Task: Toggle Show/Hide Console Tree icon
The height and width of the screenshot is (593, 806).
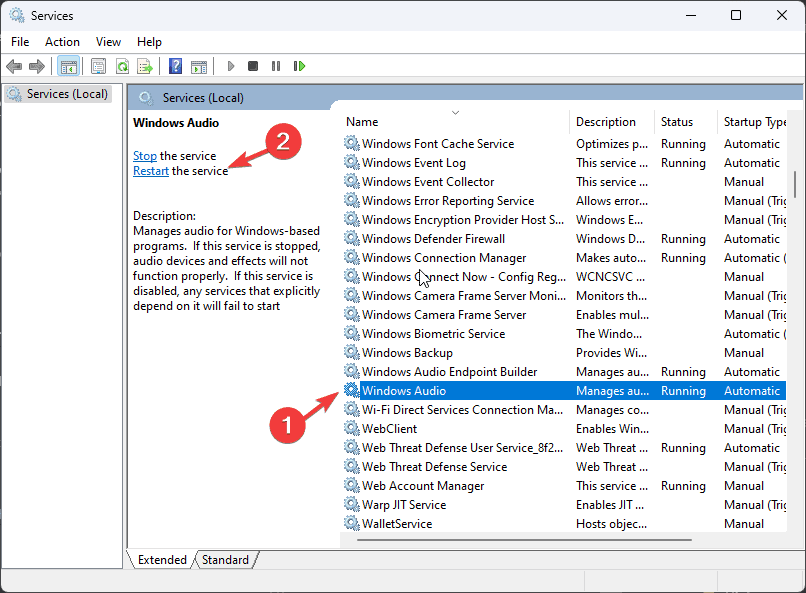Action: coord(68,66)
